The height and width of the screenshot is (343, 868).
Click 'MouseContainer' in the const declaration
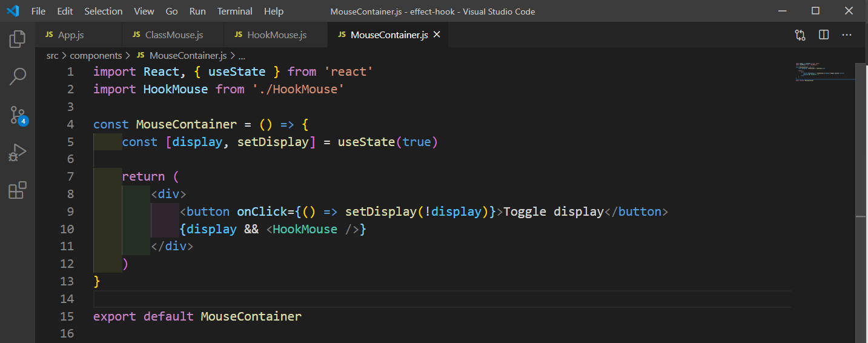click(187, 125)
